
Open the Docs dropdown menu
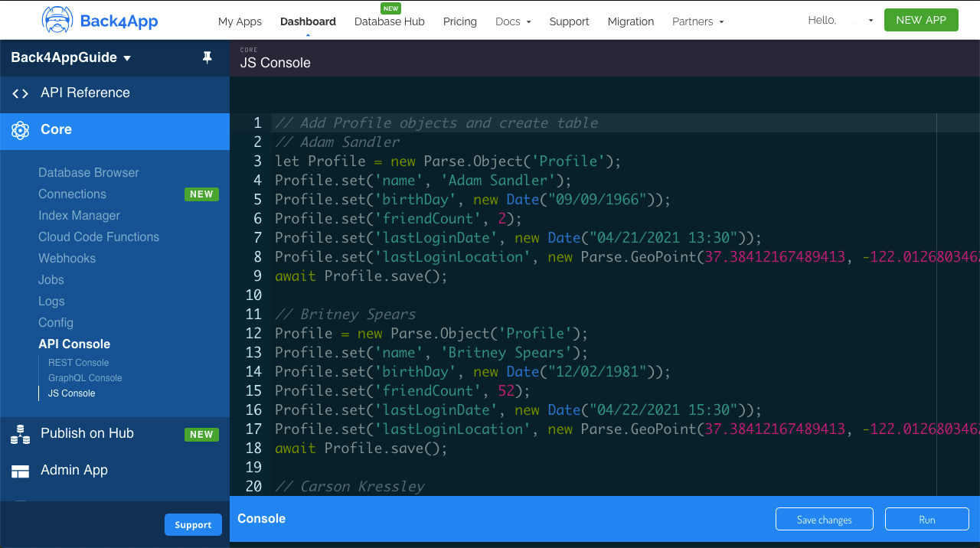513,21
